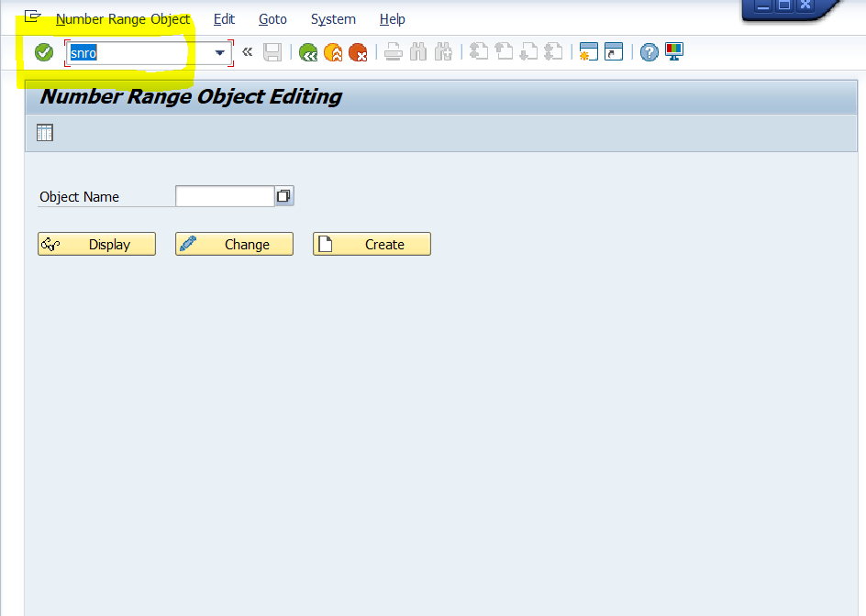Open the System menu
This screenshot has height=616, width=866.
333,19
